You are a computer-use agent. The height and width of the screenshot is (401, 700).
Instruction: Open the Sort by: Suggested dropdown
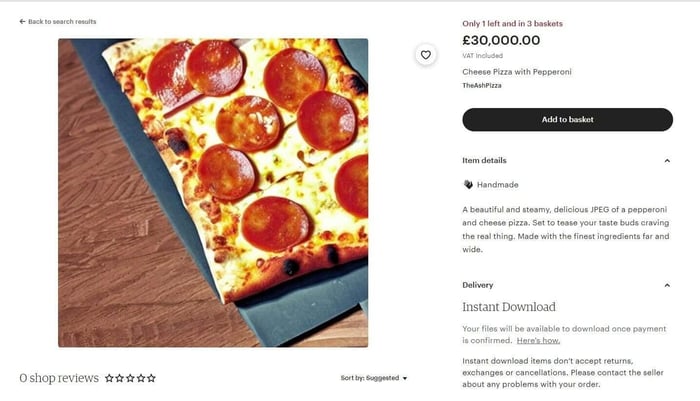pyautogui.click(x=374, y=378)
